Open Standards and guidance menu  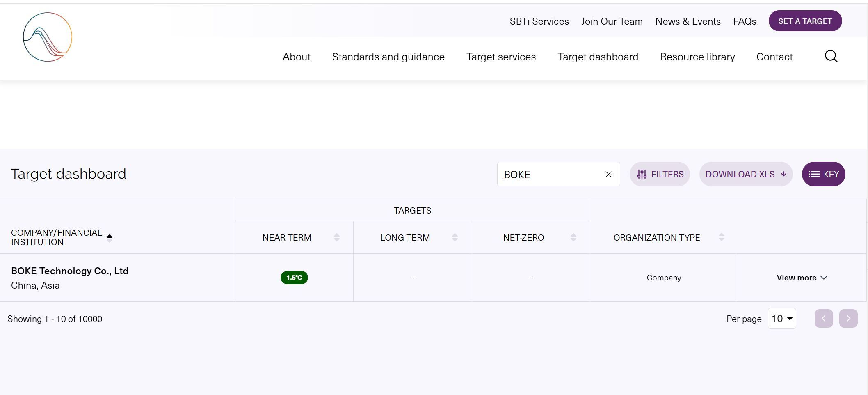(388, 57)
